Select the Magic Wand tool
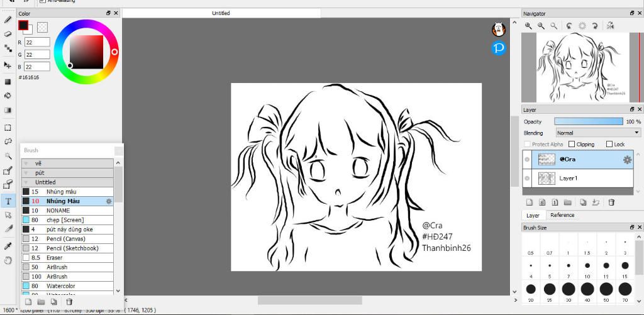The height and width of the screenshot is (315, 644). point(8,156)
